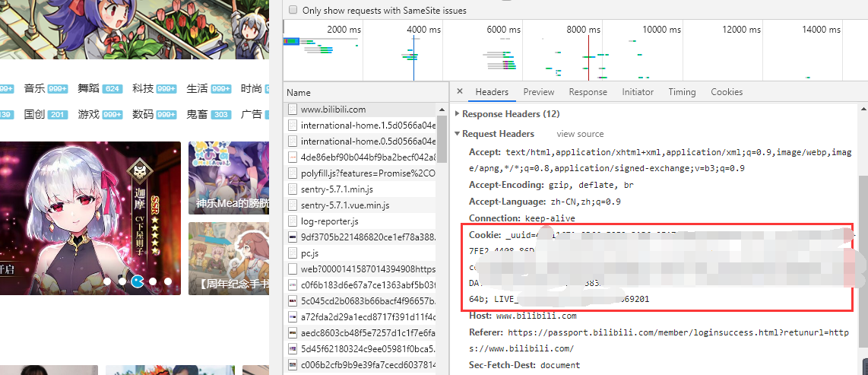Open the Headers tab
868x375 pixels.
pos(492,92)
